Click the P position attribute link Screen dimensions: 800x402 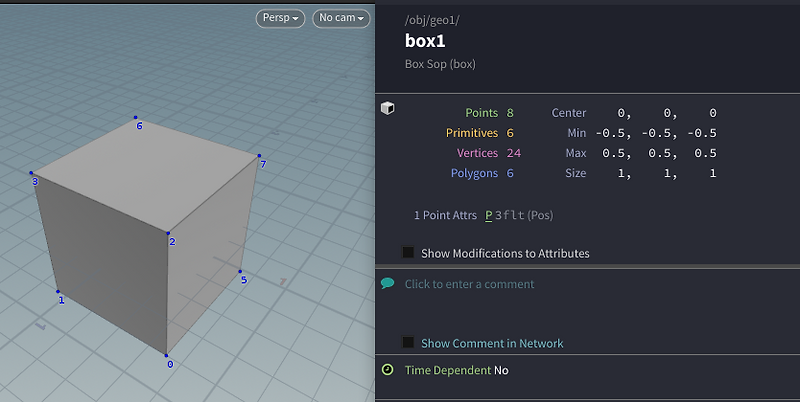488,215
